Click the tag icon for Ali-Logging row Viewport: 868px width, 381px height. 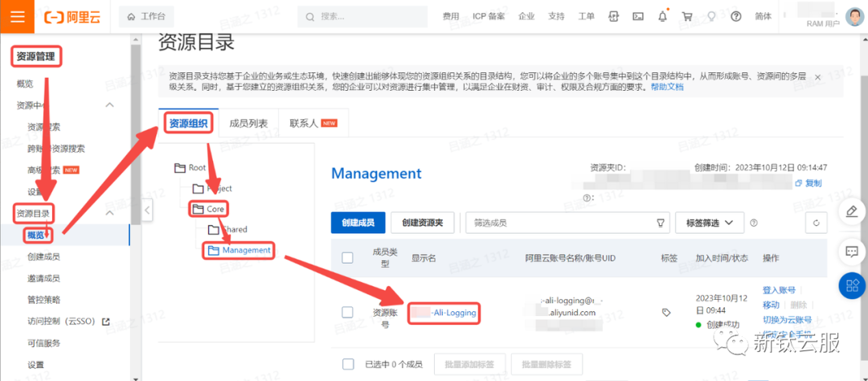tap(665, 312)
